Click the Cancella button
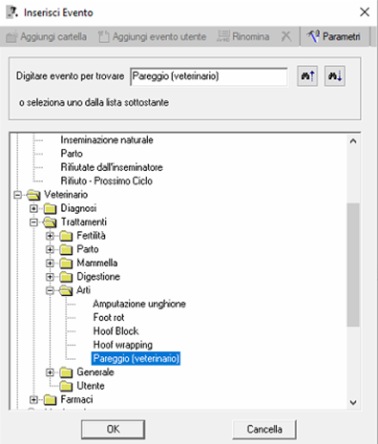Image resolution: width=378 pixels, height=444 pixels. (x=264, y=429)
